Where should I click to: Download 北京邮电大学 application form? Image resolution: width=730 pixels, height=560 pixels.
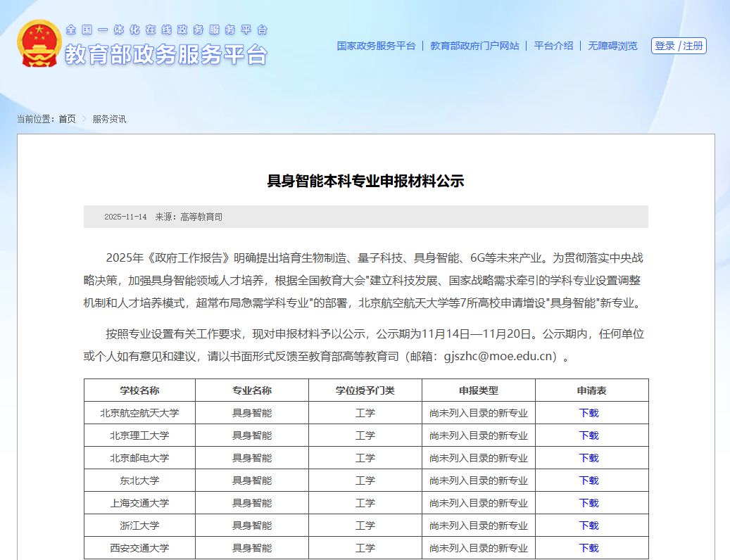click(x=589, y=458)
